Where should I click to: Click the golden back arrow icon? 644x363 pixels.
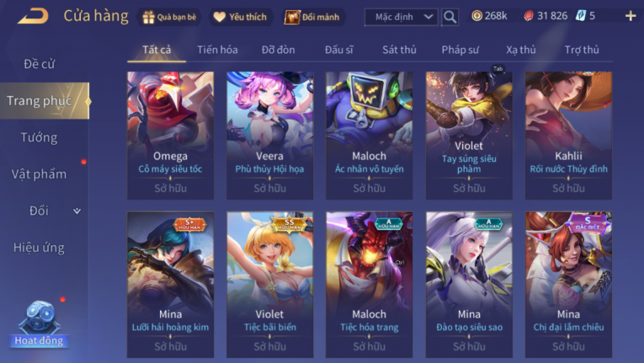pyautogui.click(x=34, y=17)
